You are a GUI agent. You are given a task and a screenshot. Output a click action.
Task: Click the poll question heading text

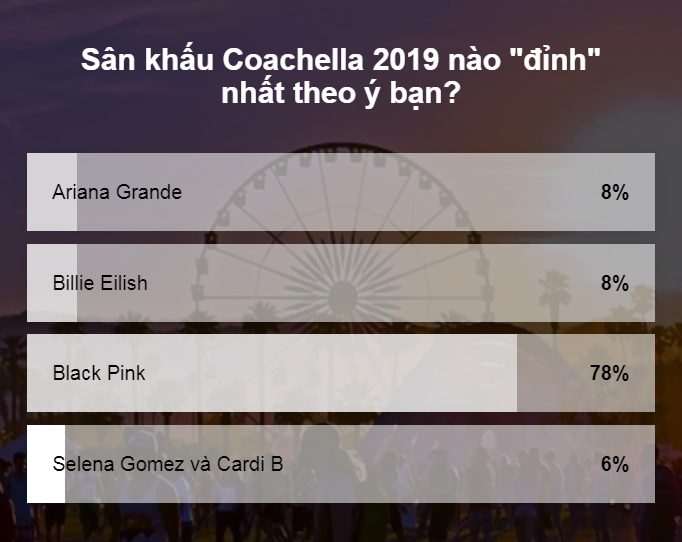(x=340, y=58)
